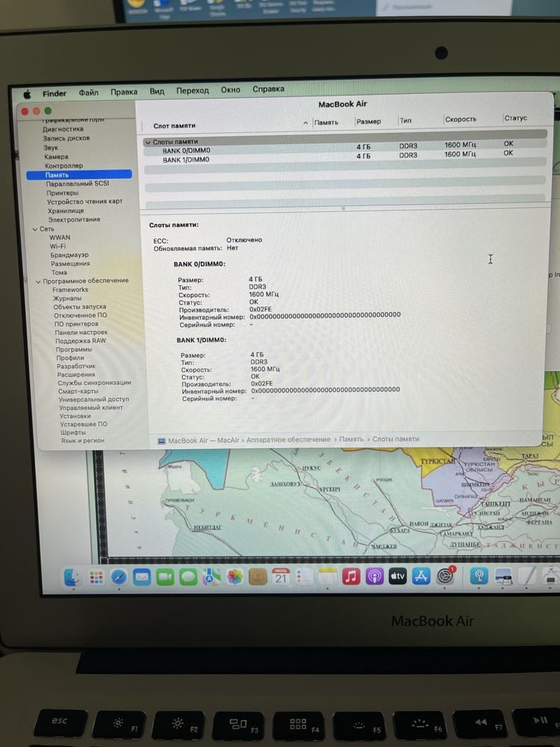Select Журналы in the sidebar
Screen dimensions: 560x747
pos(66,298)
